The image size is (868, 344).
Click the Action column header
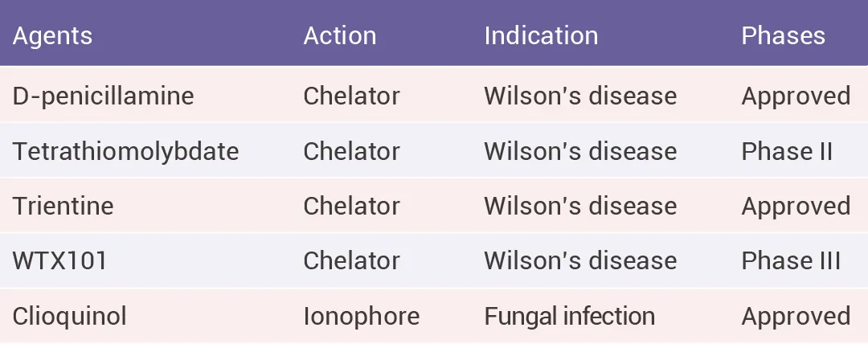pos(340,36)
